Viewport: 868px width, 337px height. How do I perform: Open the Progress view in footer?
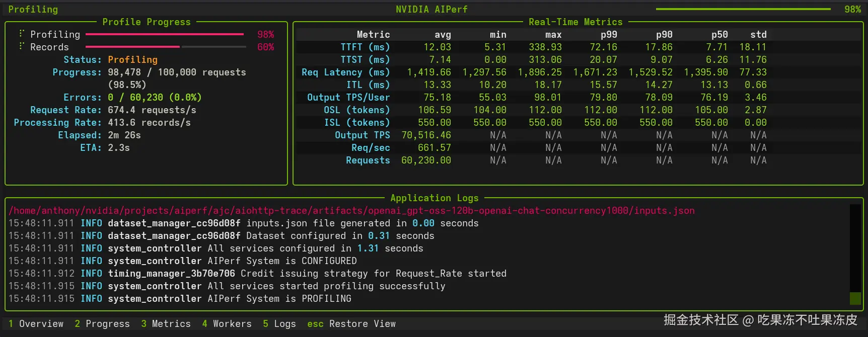click(102, 324)
